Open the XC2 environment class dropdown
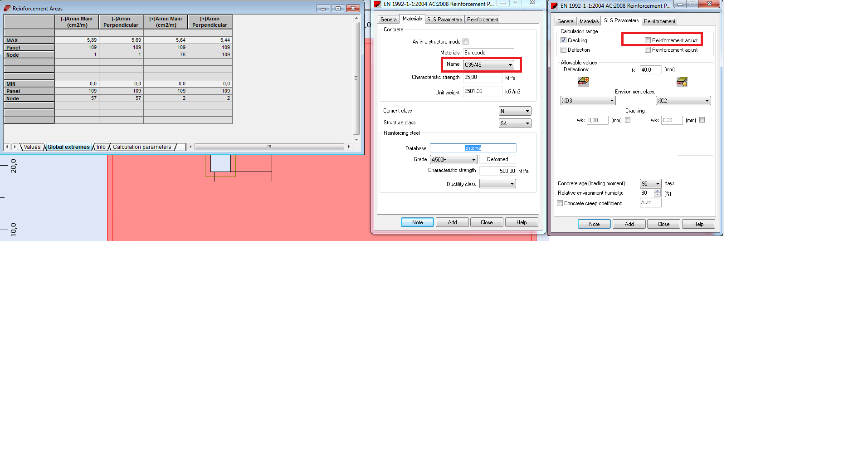The image size is (868, 452). [x=683, y=101]
